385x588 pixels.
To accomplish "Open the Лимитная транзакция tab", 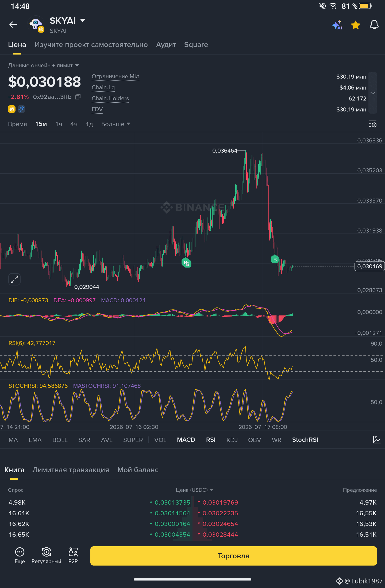I will pos(71,470).
